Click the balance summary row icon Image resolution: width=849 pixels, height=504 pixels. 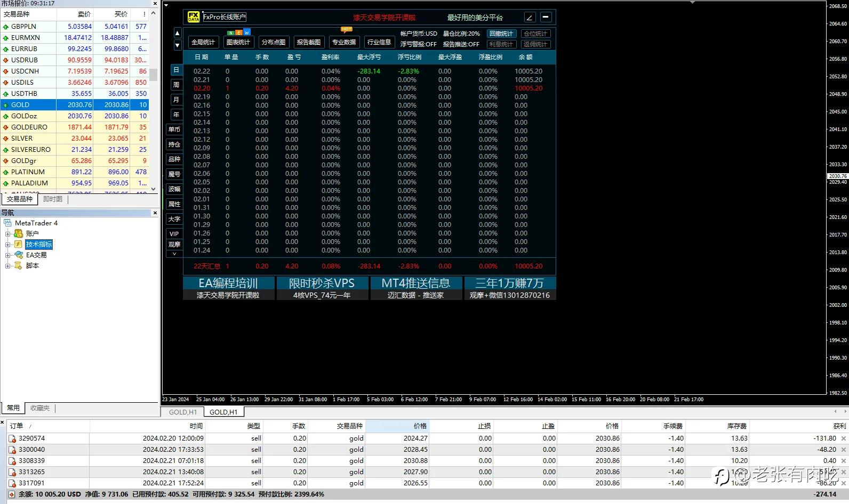[x=12, y=494]
